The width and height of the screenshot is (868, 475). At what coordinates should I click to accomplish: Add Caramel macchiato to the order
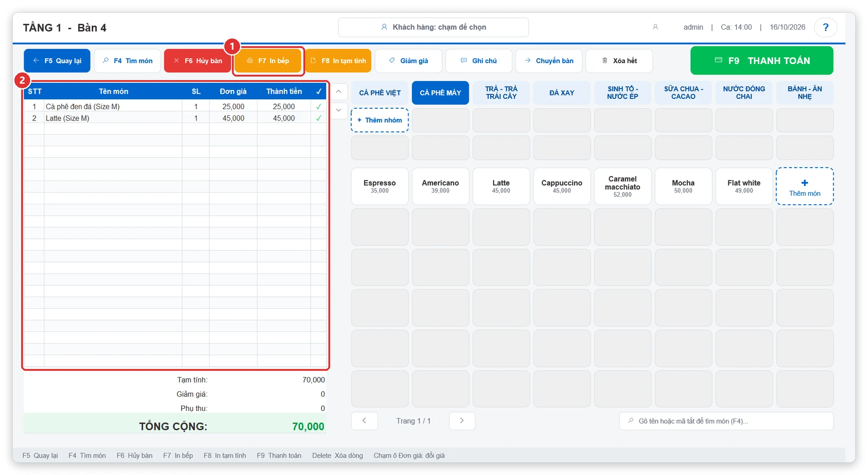click(x=622, y=186)
